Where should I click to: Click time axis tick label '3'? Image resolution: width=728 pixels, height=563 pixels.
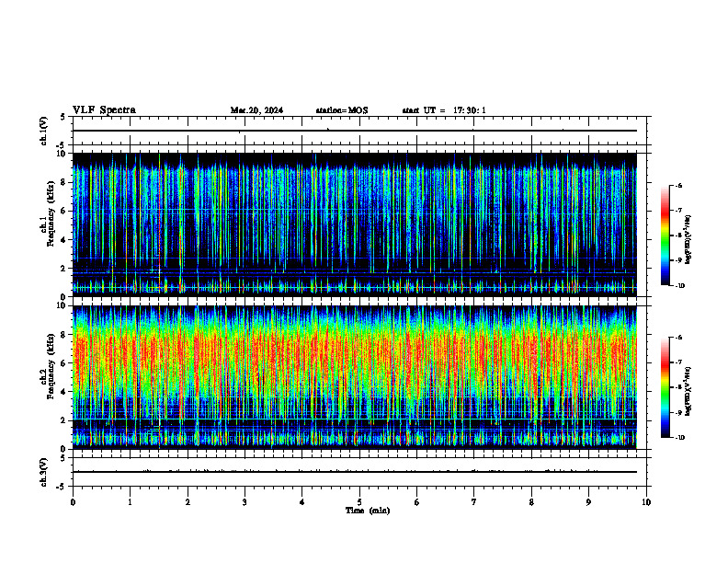(245, 502)
